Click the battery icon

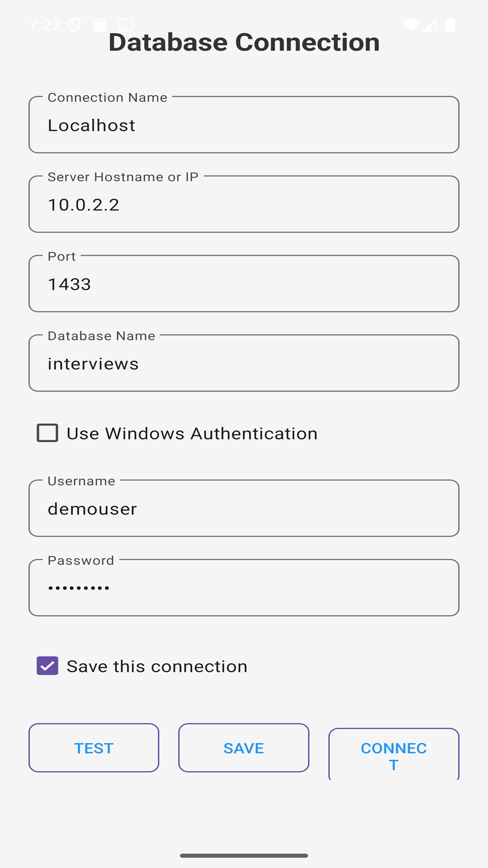(x=450, y=25)
